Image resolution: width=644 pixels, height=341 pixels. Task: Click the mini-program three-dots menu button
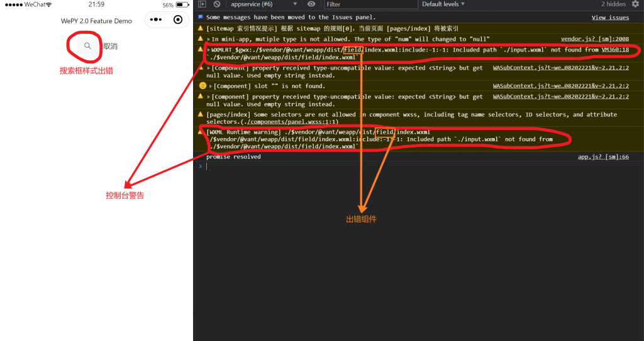pyautogui.click(x=156, y=19)
